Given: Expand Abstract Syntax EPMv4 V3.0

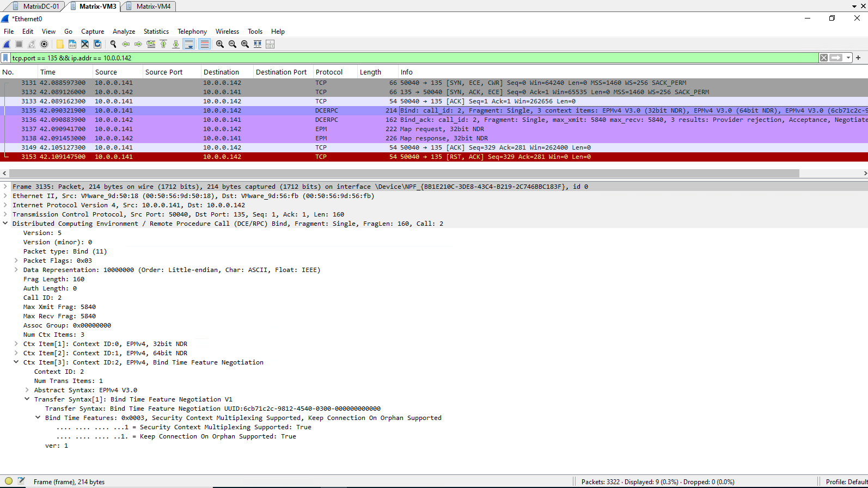Looking at the screenshot, I should coord(27,390).
